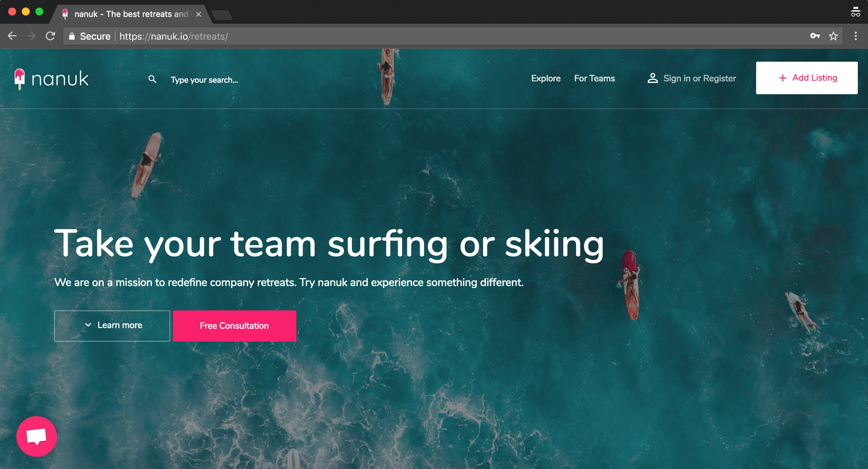Screen dimensions: 868x469
Task: Open the For Teams menu item
Action: tap(594, 78)
